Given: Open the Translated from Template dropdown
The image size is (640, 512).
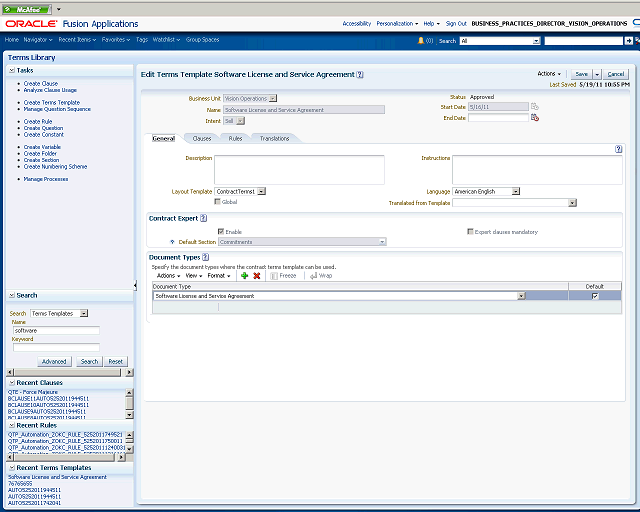Looking at the screenshot, I should tap(573, 203).
